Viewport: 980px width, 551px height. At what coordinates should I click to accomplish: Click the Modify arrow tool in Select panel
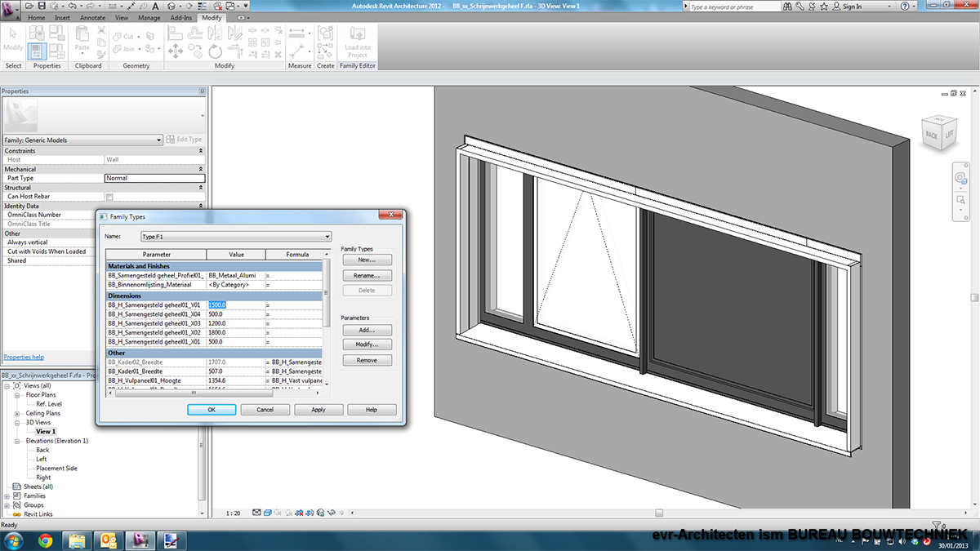click(x=13, y=38)
